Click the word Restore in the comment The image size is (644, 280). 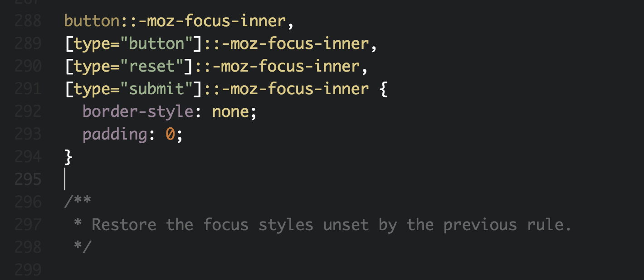click(x=124, y=225)
